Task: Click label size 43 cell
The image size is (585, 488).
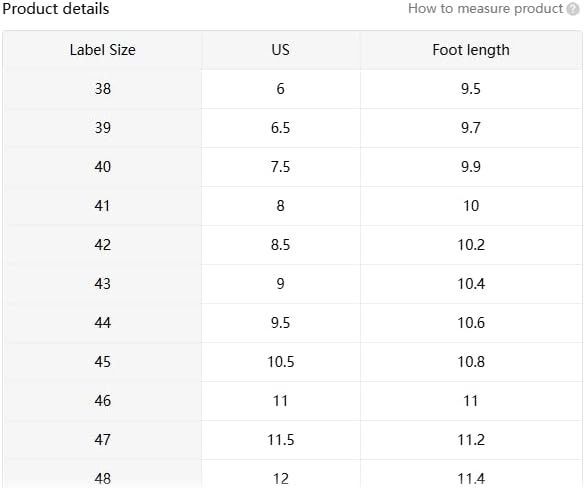Action: [x=103, y=284]
